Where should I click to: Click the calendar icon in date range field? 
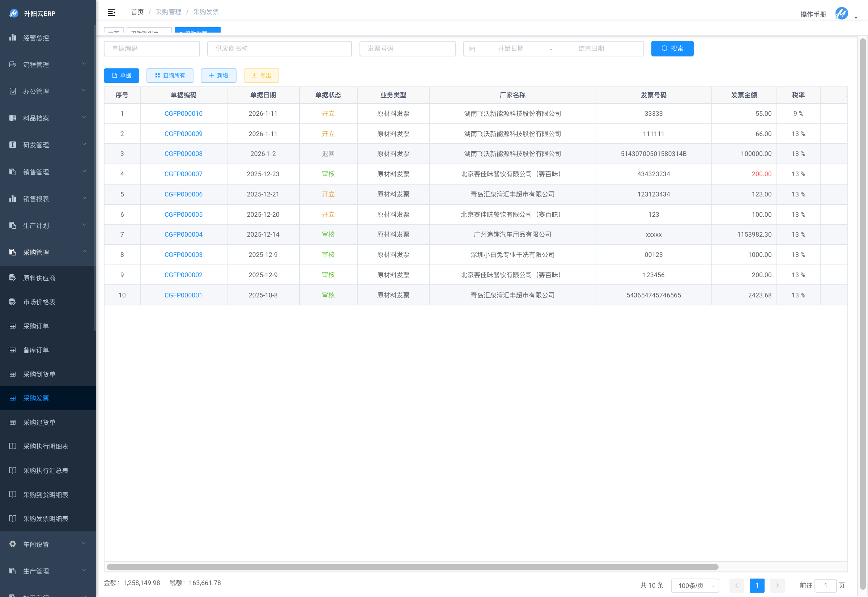[x=472, y=49]
